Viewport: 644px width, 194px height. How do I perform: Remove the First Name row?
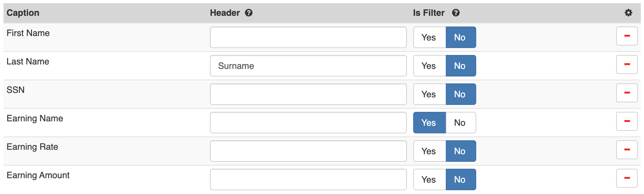coord(627,36)
